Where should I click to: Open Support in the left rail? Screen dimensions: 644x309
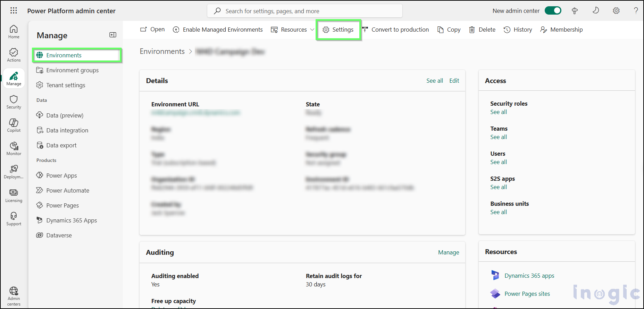tap(14, 219)
